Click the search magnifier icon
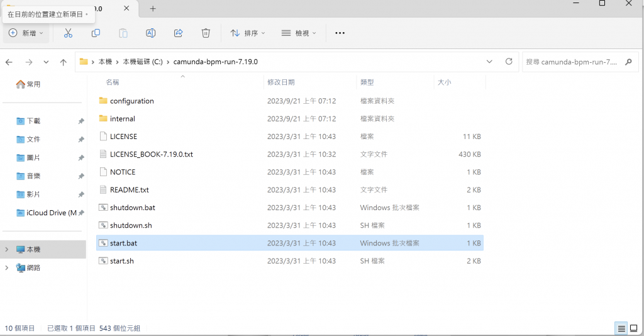This screenshot has height=336, width=644. click(628, 62)
